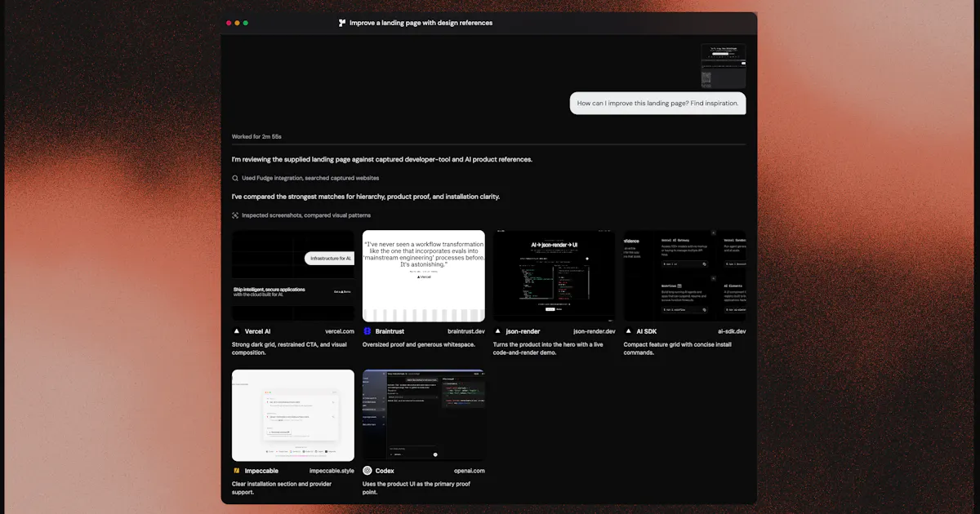Visit the json-render.dev link
The image size is (980, 514).
pos(595,331)
